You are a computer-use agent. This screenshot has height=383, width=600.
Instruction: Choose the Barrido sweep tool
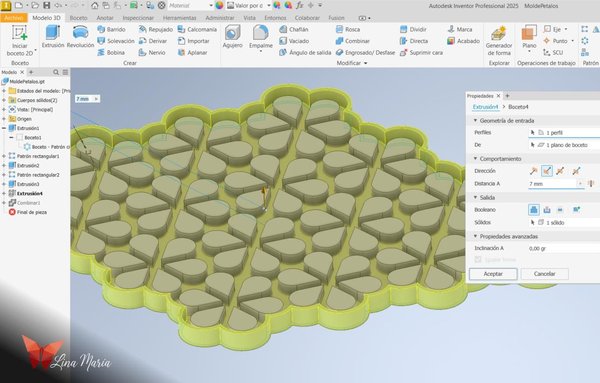pos(111,29)
